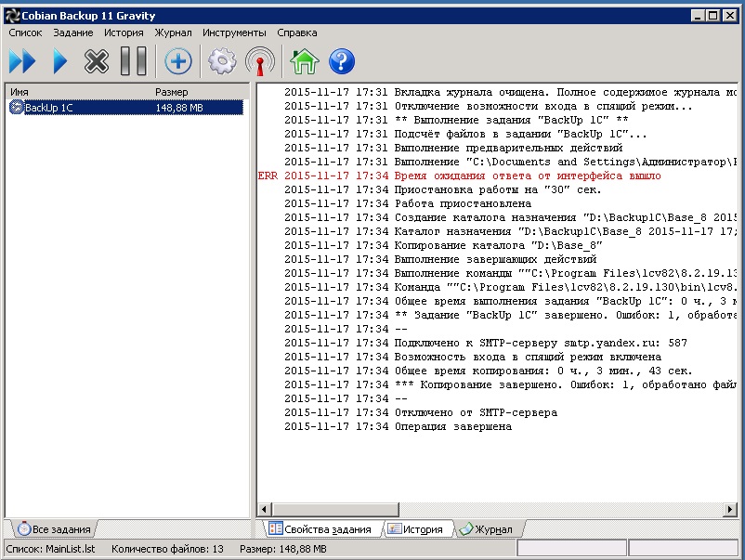The height and width of the screenshot is (560, 745).
Task: Click log line 'Возможность входа в спящий режим включена'
Action: coord(472,357)
